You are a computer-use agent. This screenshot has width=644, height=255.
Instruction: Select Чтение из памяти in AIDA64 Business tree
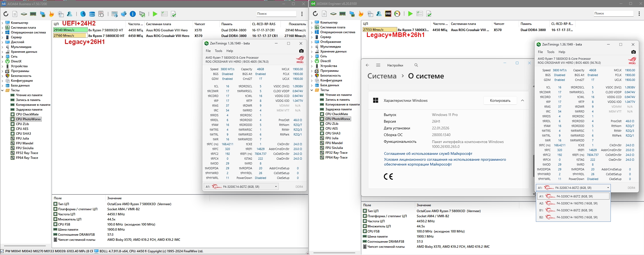coord(29,95)
